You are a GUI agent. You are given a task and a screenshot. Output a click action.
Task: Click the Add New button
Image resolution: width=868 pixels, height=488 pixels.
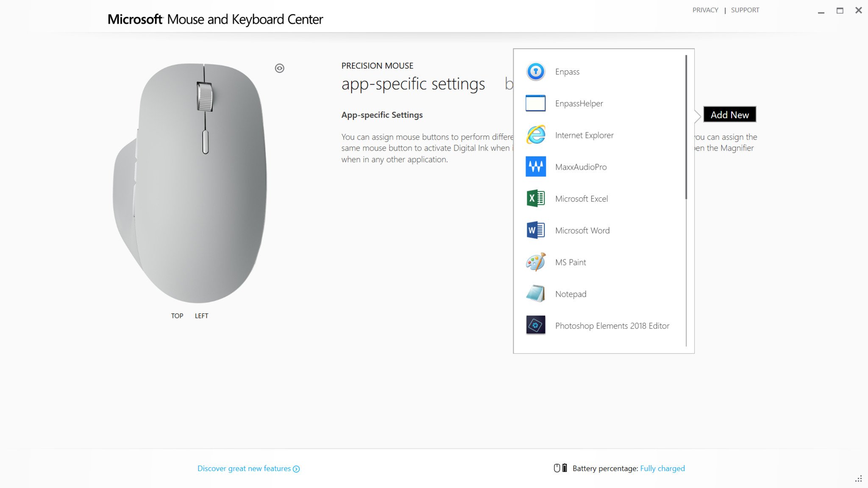[730, 114]
